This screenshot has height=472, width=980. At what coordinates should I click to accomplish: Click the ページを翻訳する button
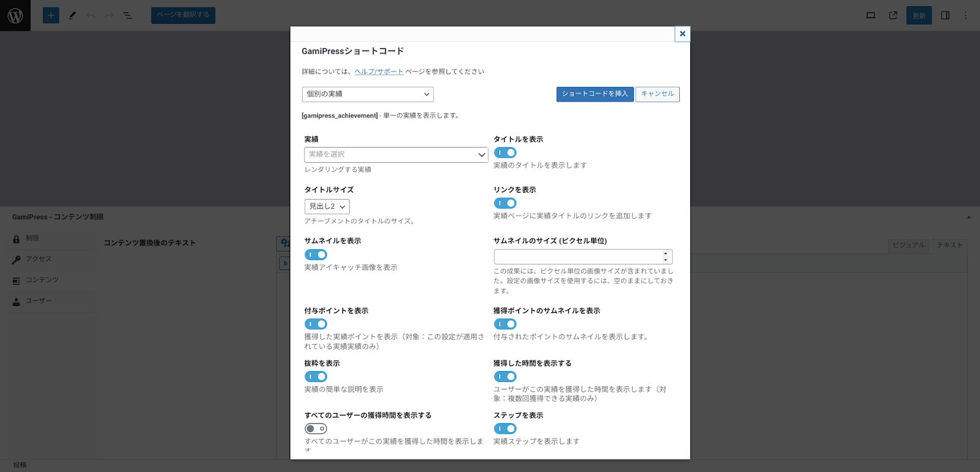pyautogui.click(x=183, y=15)
